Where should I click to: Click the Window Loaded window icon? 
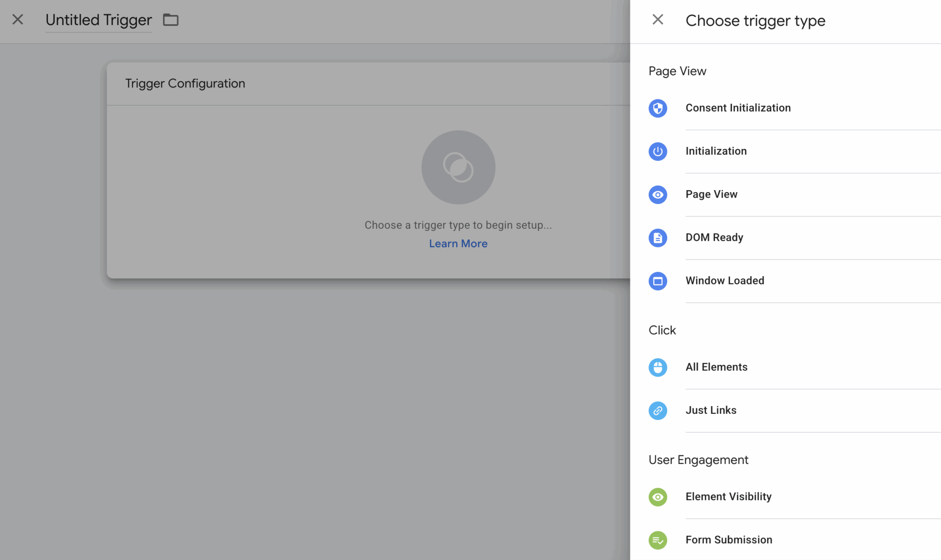click(658, 281)
